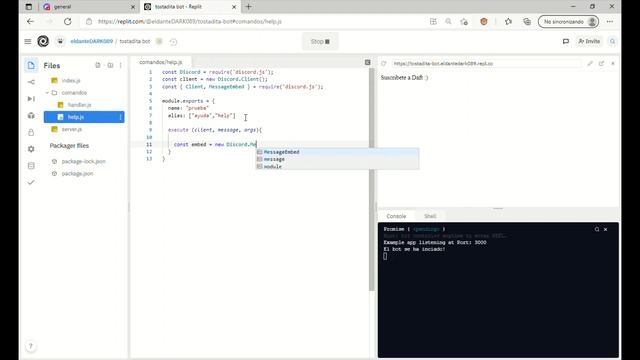Open eldanteDARK089 profile link
The width and height of the screenshot is (640, 360).
pyautogui.click(x=91, y=41)
